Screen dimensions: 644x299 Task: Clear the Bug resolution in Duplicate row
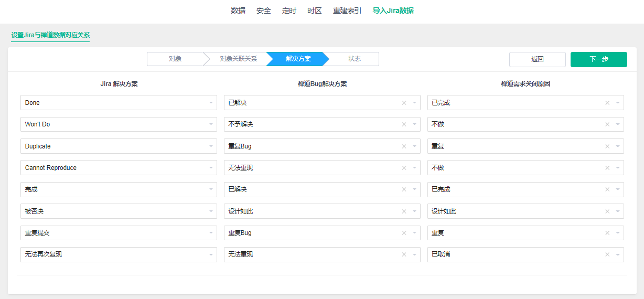(404, 146)
